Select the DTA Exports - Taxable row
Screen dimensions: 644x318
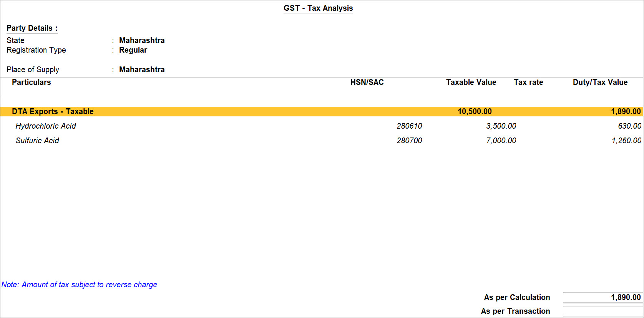tap(322, 111)
